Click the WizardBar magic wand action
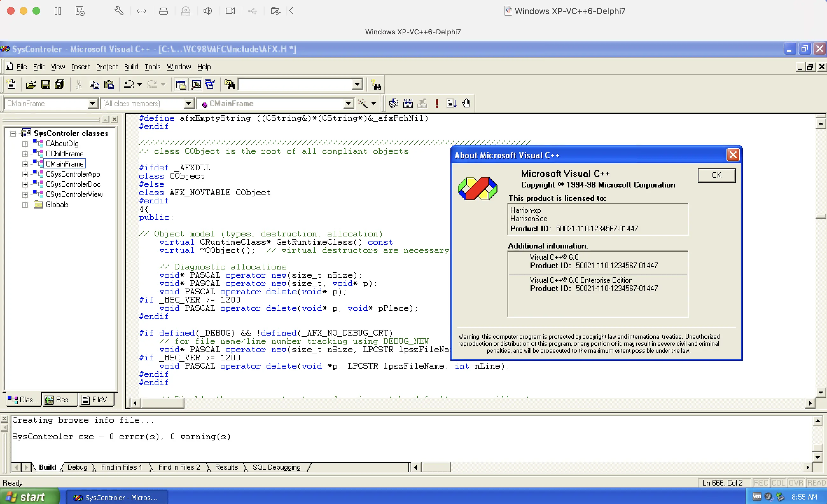 pos(363,103)
